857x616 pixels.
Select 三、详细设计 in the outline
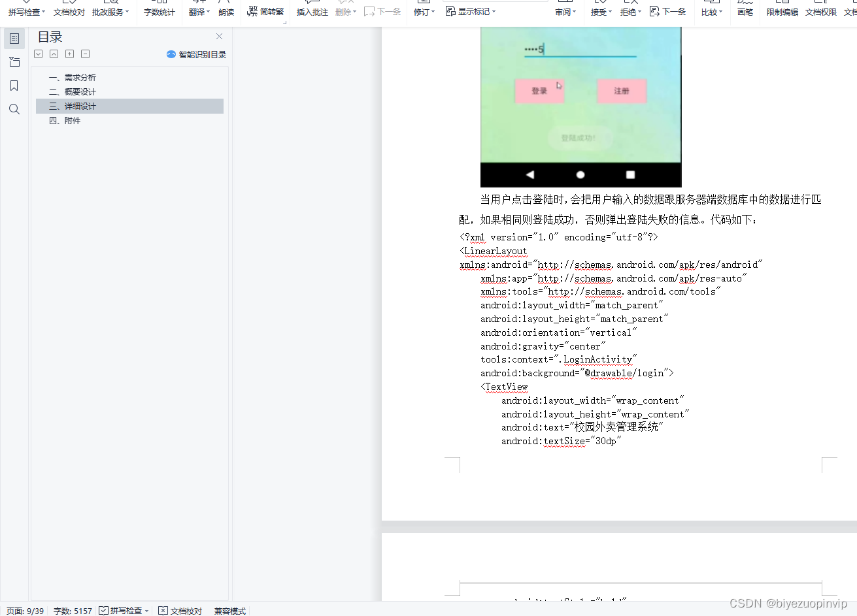coord(78,106)
